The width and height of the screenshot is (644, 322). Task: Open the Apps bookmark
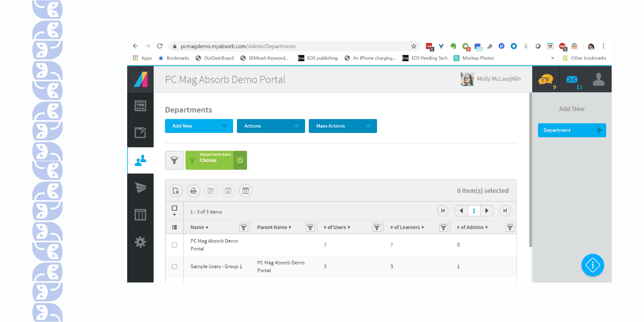142,58
